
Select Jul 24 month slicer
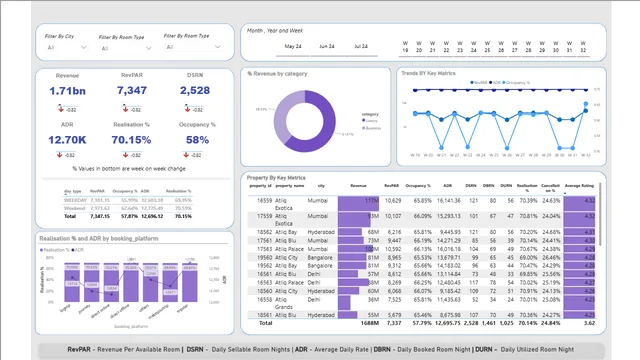360,46
